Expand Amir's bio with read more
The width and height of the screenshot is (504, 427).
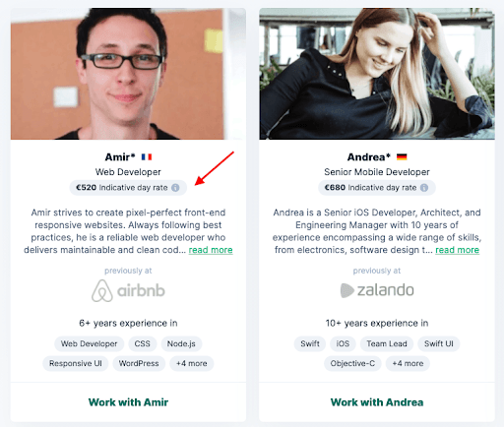tap(211, 250)
